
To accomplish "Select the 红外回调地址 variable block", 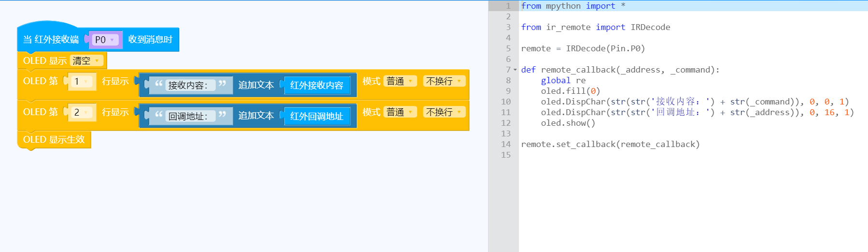I will [x=317, y=116].
